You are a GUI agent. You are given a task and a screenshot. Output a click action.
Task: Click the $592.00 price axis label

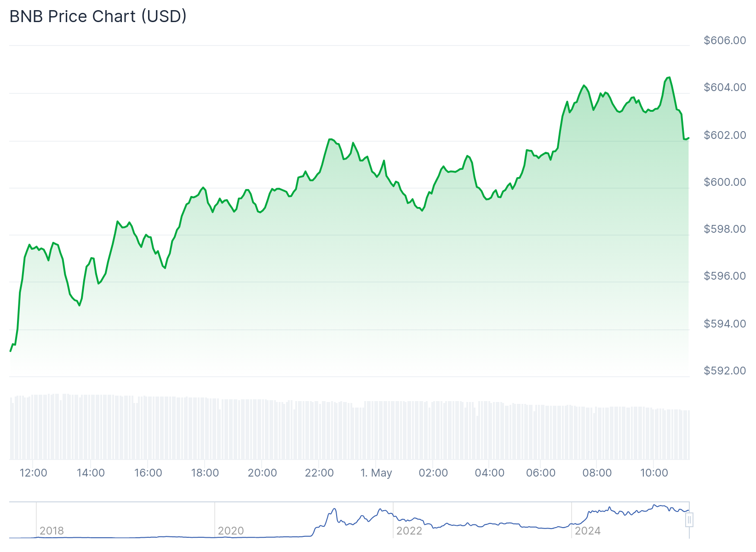725,371
